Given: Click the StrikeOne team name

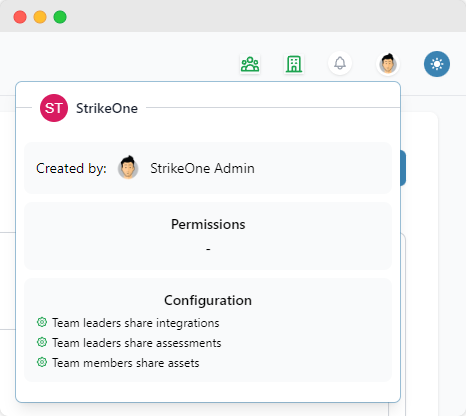Looking at the screenshot, I should coord(107,108).
